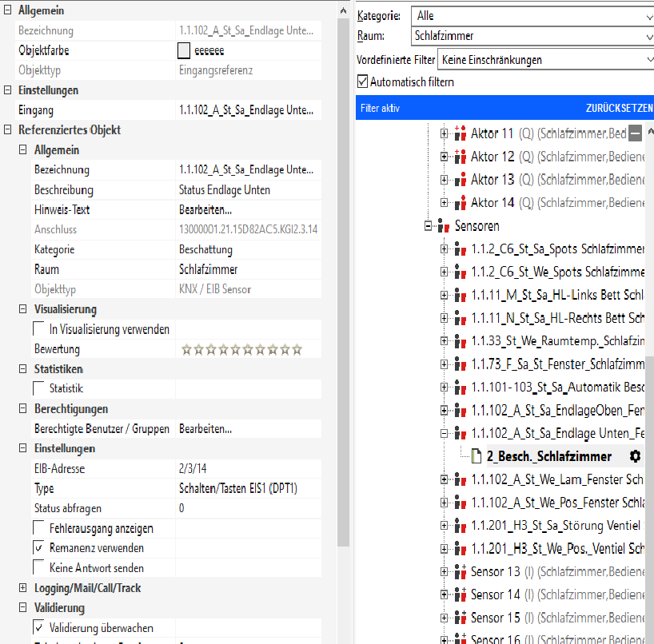Click the Sensoren group icon

click(444, 226)
